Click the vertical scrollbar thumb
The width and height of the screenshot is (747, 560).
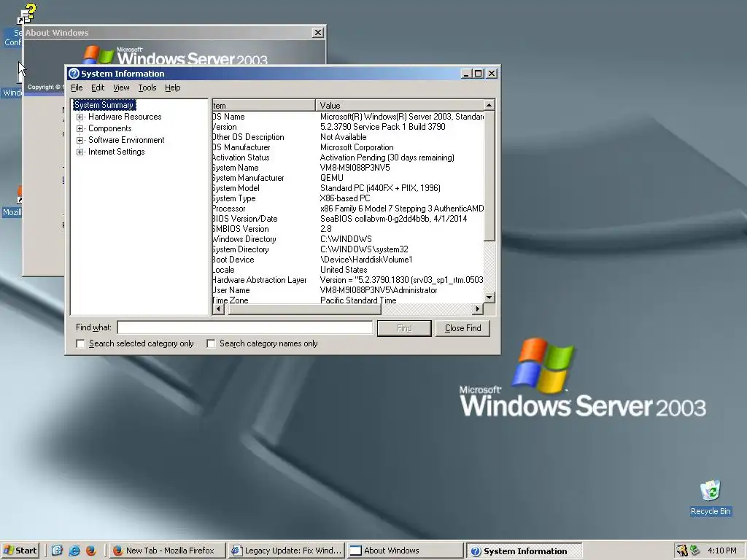pos(489,176)
